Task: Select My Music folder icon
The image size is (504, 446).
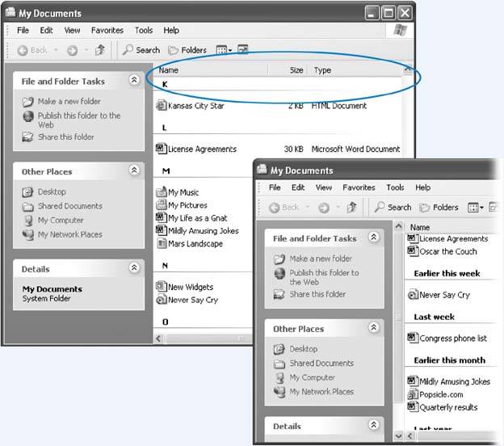Action: click(x=161, y=192)
